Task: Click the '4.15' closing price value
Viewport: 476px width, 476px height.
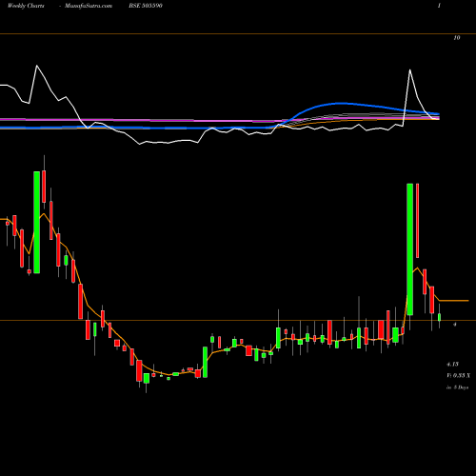Action: coord(452,364)
